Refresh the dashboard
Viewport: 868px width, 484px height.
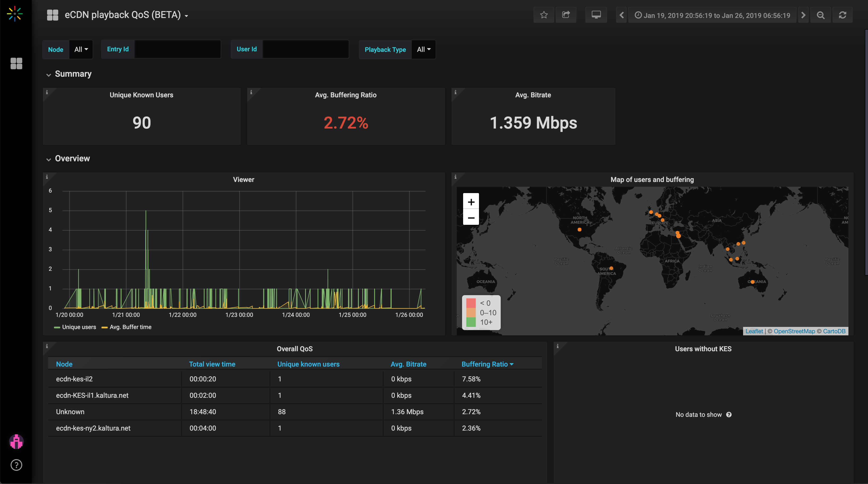[842, 15]
